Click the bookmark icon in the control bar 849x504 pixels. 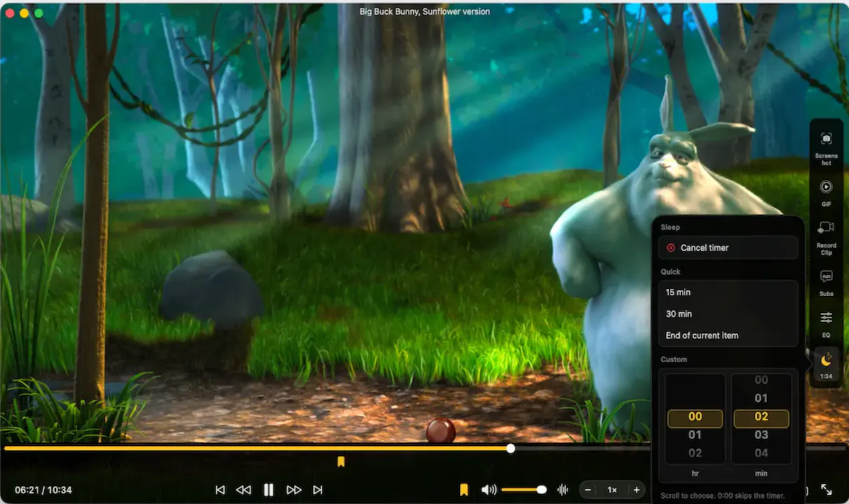tap(464, 490)
